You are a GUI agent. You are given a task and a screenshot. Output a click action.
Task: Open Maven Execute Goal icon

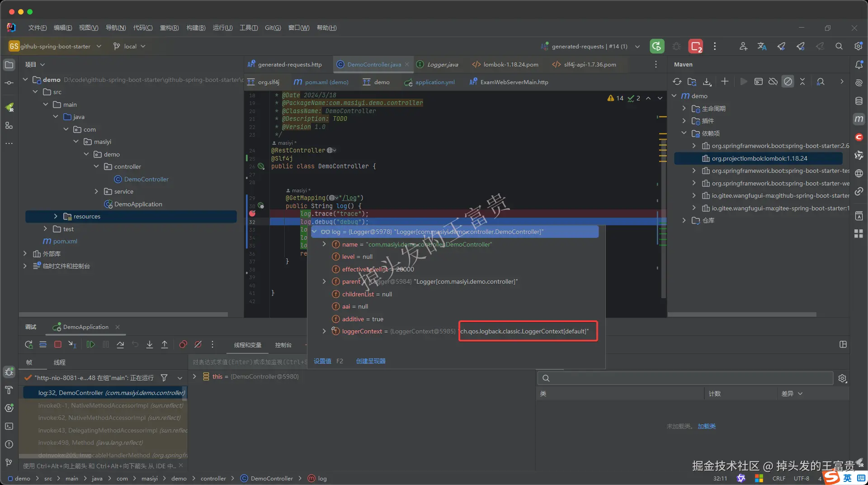759,81
